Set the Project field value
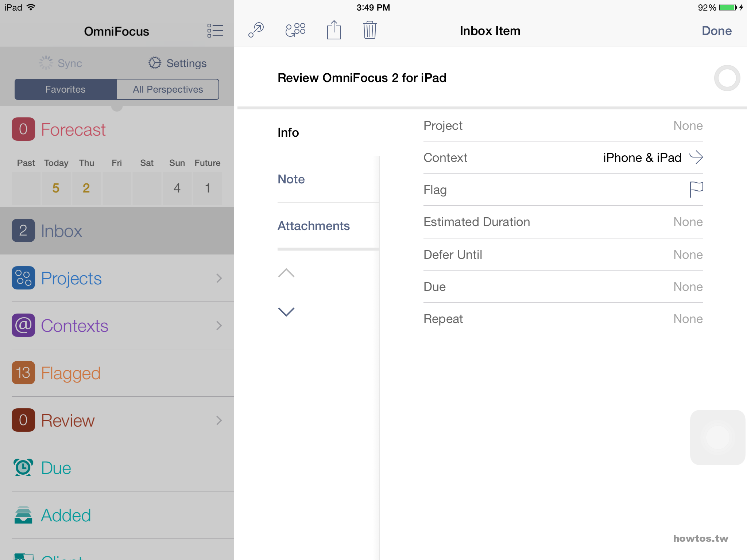747x560 pixels. point(563,125)
